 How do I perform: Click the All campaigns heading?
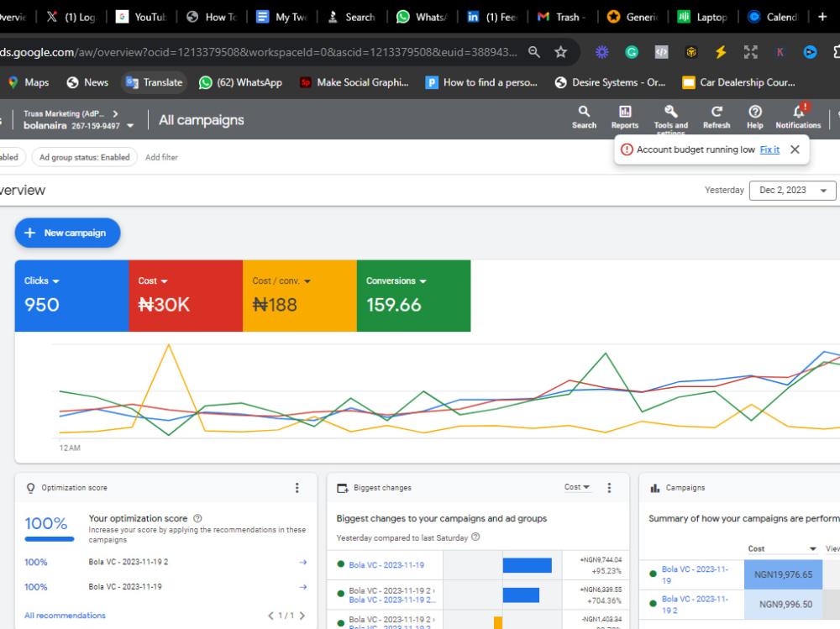click(x=201, y=120)
